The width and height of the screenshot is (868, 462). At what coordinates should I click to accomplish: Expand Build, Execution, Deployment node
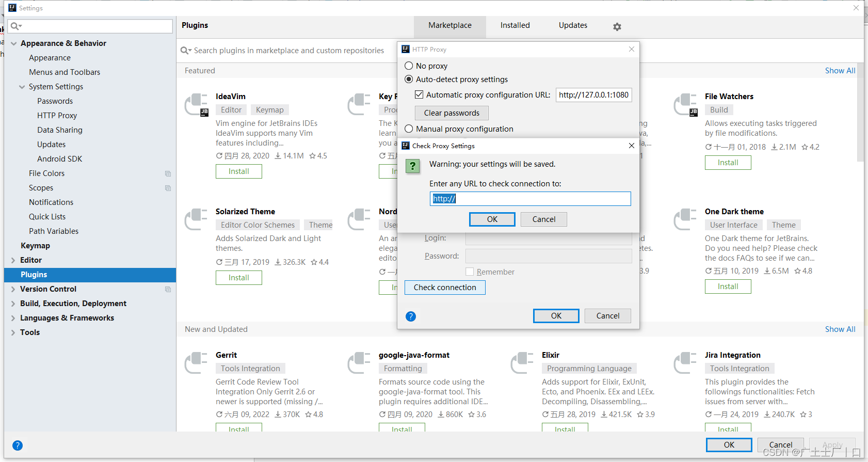click(13, 304)
